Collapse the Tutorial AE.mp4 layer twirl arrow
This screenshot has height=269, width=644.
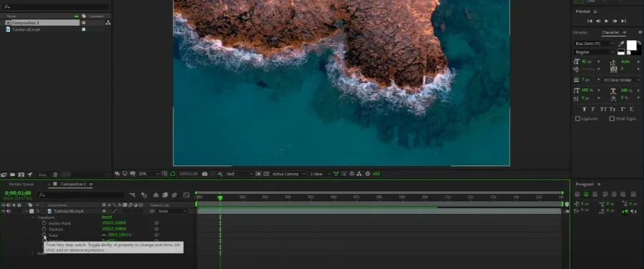tap(26, 211)
